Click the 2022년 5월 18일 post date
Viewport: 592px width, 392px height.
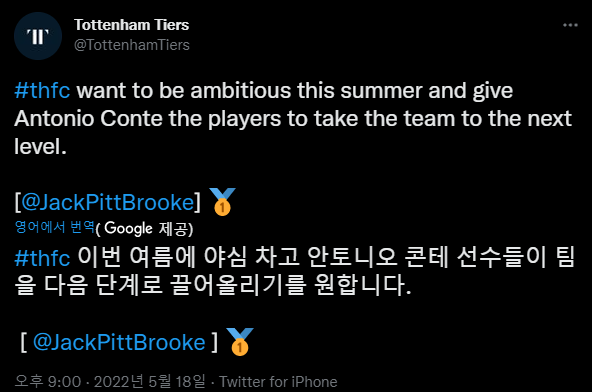pyautogui.click(x=150, y=381)
